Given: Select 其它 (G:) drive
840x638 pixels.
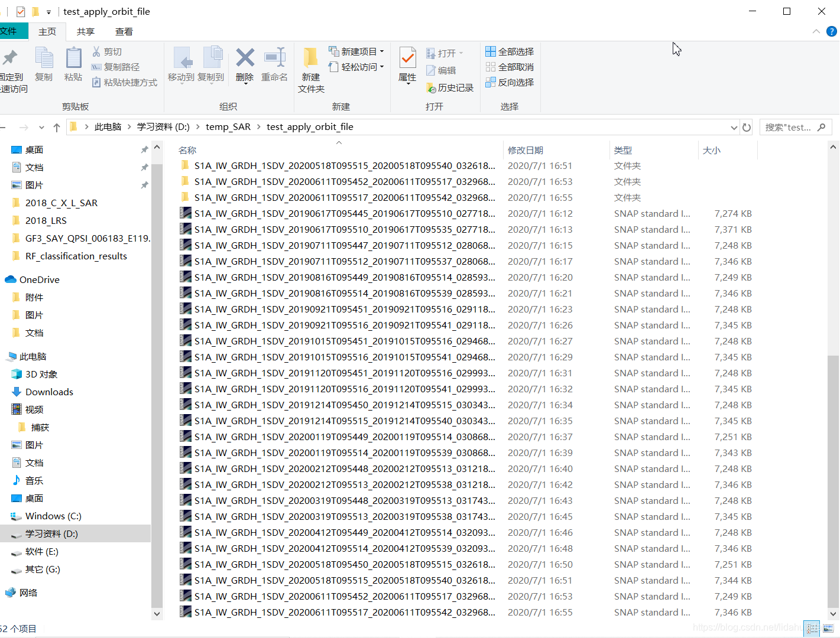Looking at the screenshot, I should pos(43,569).
